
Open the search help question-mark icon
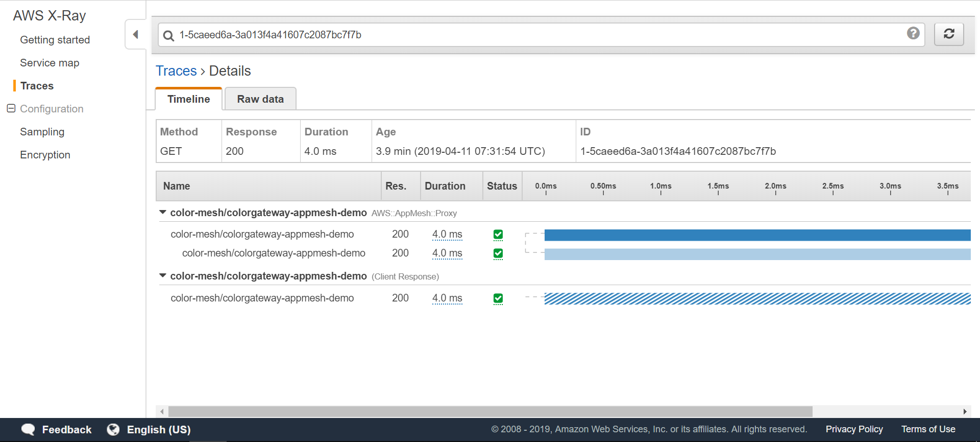pyautogui.click(x=913, y=33)
